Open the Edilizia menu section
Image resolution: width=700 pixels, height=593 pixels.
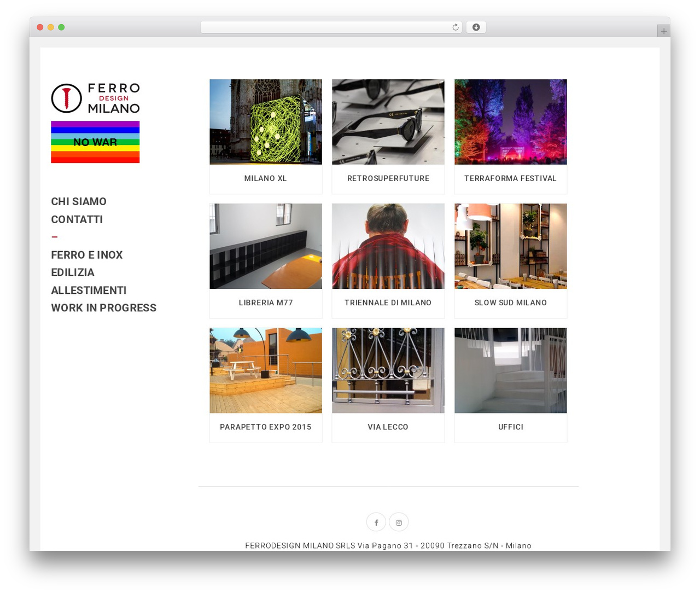click(x=73, y=272)
